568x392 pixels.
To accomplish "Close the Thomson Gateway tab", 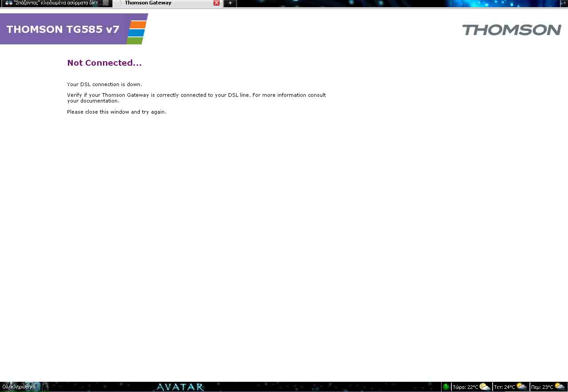I will [217, 3].
